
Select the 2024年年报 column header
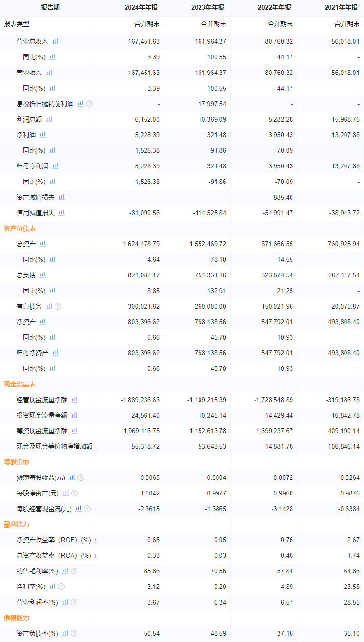pyautogui.click(x=142, y=8)
